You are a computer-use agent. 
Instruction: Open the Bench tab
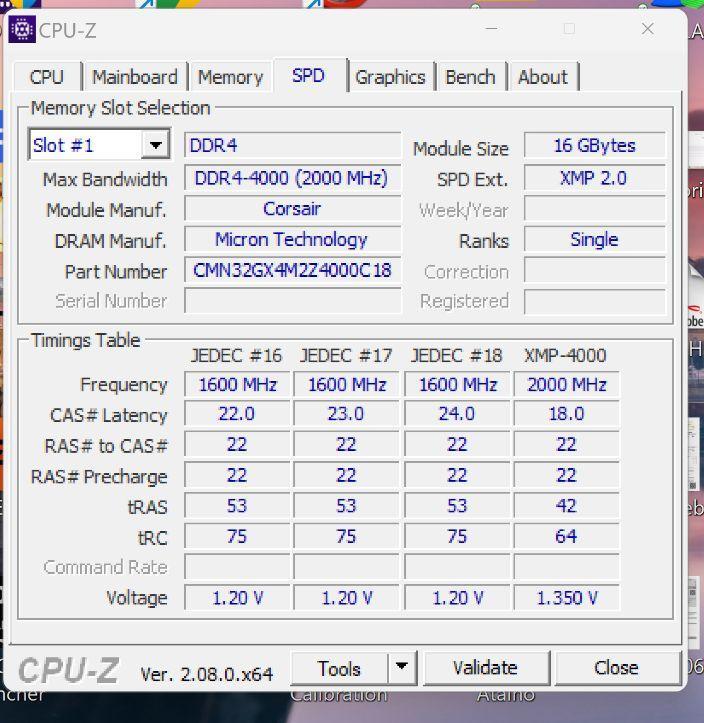tap(470, 77)
